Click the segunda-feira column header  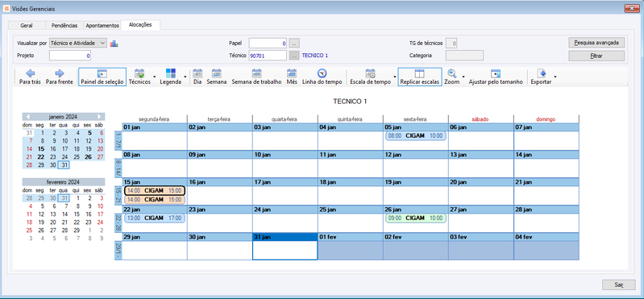click(x=155, y=119)
